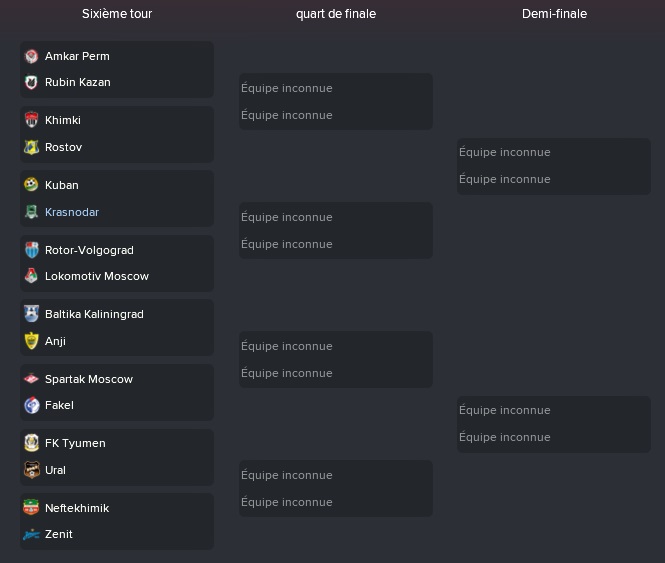Click the Amkar Perm club crest
665x563 pixels.
(31, 56)
